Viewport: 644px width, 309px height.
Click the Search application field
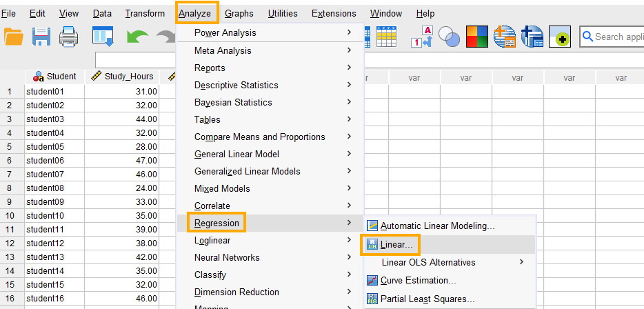click(612, 37)
